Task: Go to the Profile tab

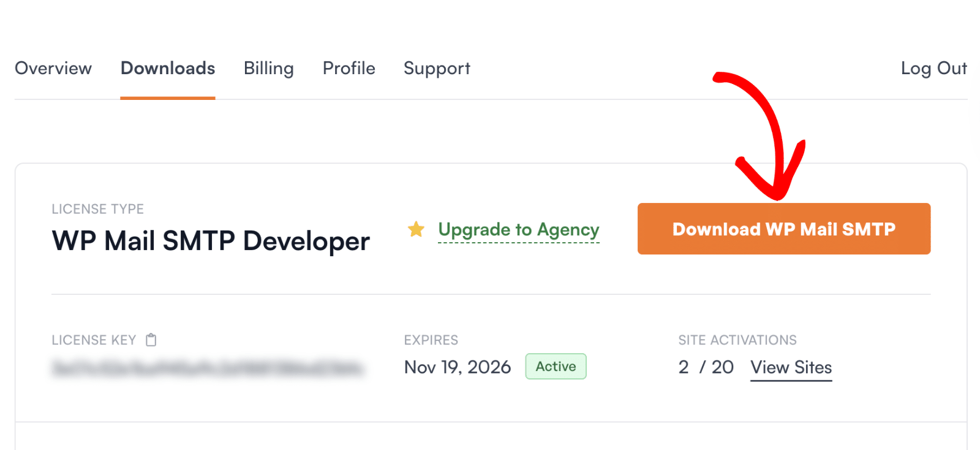Action: click(349, 68)
